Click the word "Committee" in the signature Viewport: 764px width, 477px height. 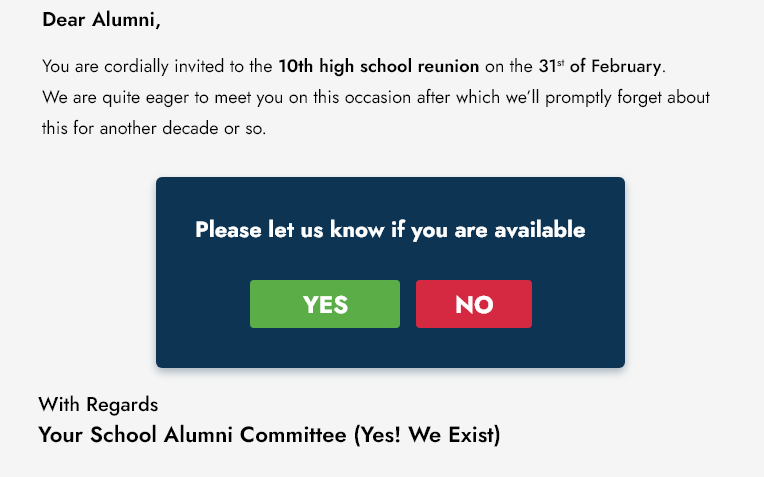(293, 435)
